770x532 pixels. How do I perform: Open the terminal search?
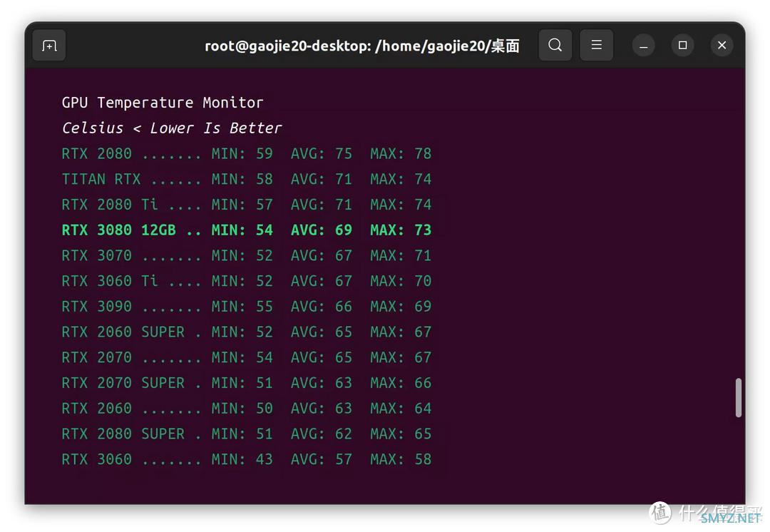[x=555, y=45]
